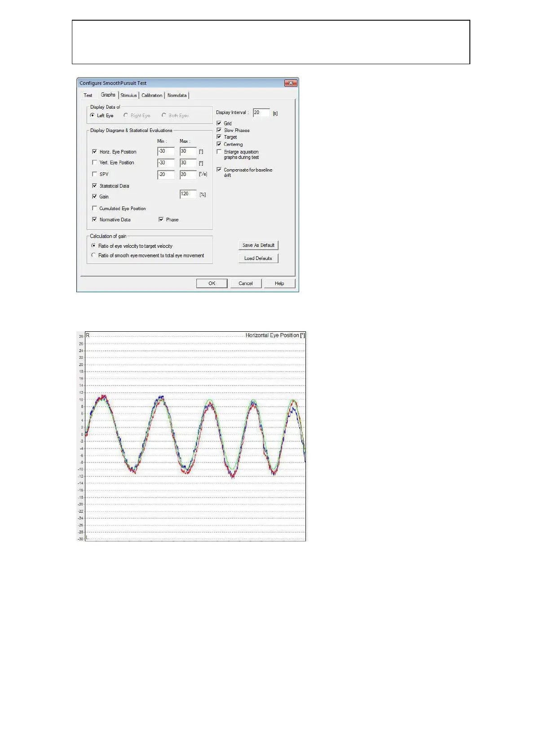Image resolution: width=535 pixels, height=756 pixels.
Task: Click the Configure SmoothPursuit Test title text
Action: coord(113,83)
